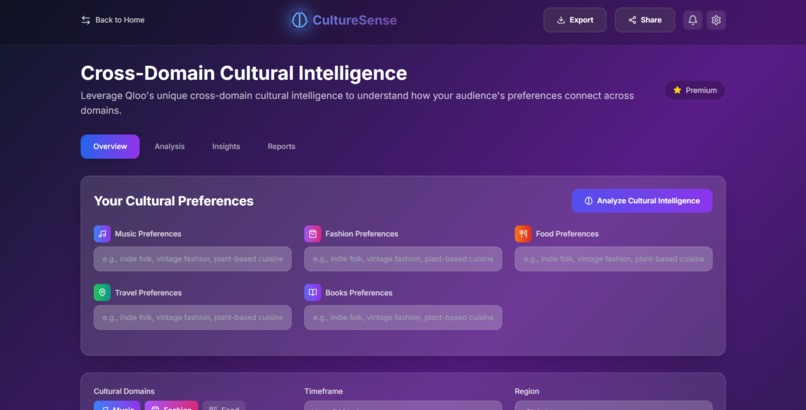806x410 pixels.
Task: Open the Reports tab
Action: [281, 146]
